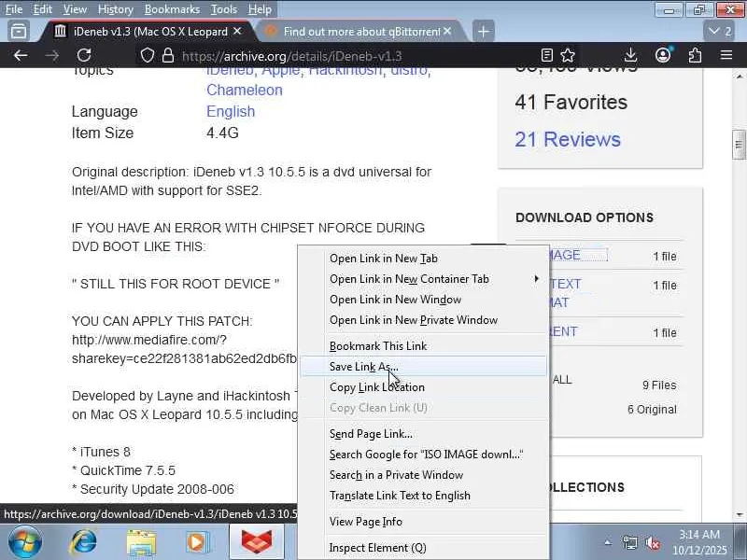This screenshot has height=560, width=747.
Task: Choose Search Google for ISO IMAGE
Action: 424,455
